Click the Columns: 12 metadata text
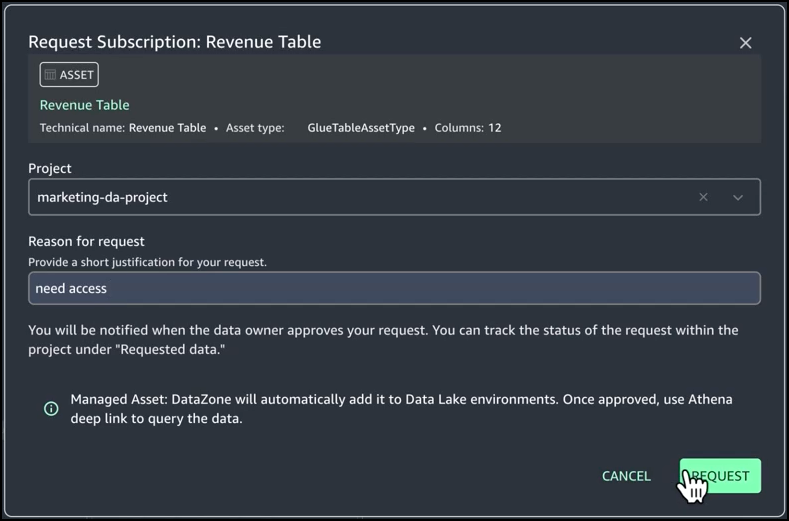The height and width of the screenshot is (521, 789). pyautogui.click(x=467, y=128)
